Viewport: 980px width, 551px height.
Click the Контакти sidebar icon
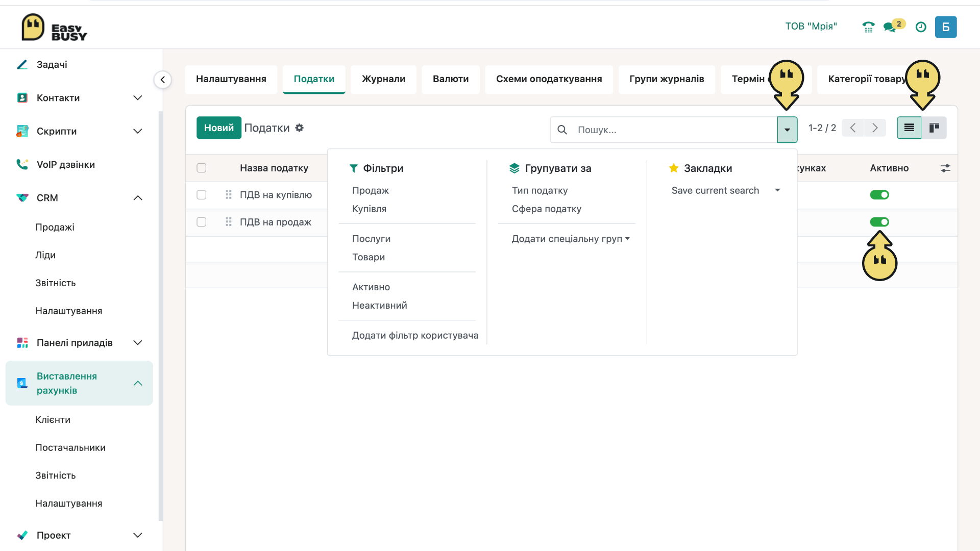tap(22, 98)
